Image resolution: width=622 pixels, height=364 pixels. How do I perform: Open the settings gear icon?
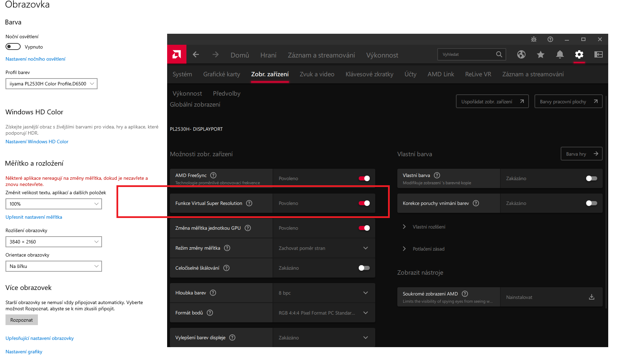[579, 54]
